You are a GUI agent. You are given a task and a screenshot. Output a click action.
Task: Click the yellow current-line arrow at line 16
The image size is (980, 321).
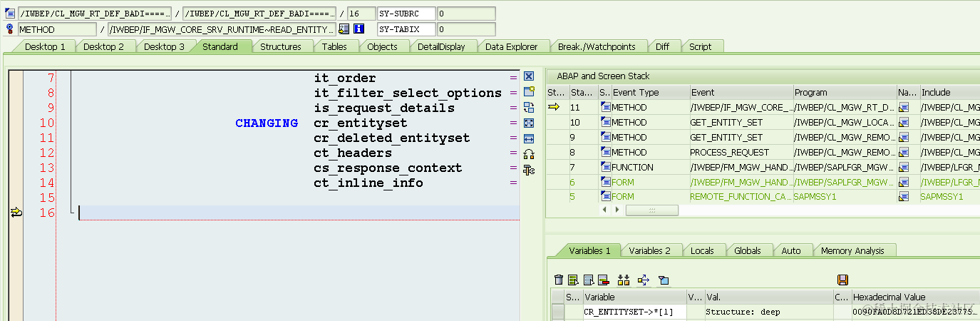point(15,212)
